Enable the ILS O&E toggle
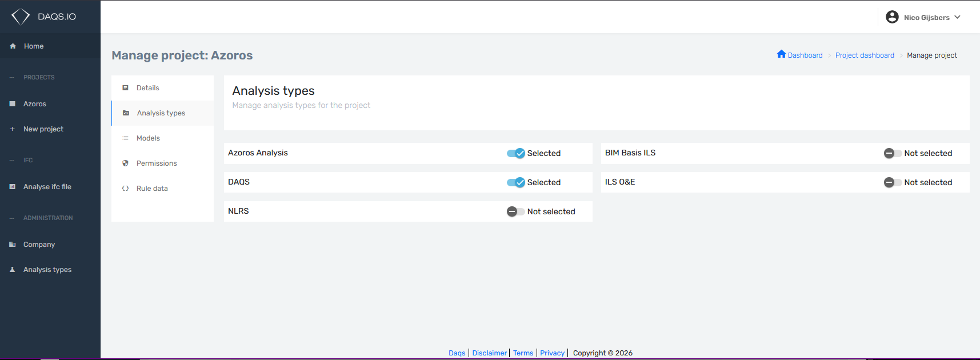 click(893, 182)
